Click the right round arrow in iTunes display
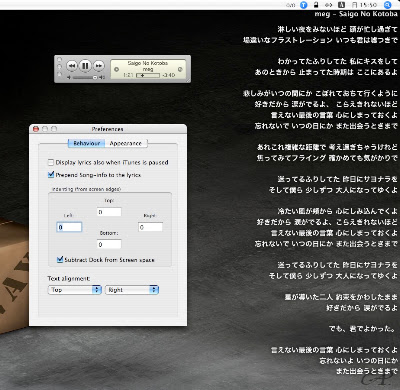Image resolution: width=400 pixels, height=390 pixels. (x=180, y=69)
